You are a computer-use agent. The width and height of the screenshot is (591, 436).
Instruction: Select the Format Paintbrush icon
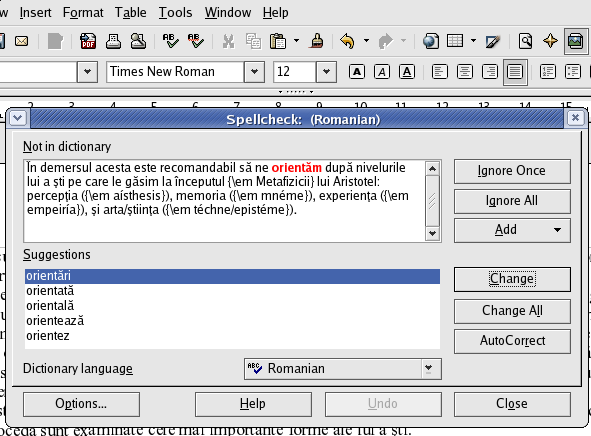(317, 41)
